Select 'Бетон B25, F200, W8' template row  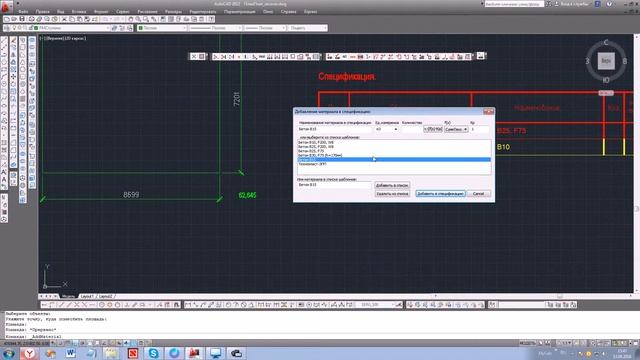point(394,146)
